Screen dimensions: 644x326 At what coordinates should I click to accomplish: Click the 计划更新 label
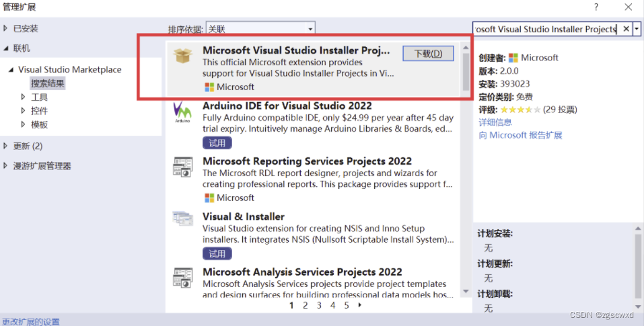495,264
